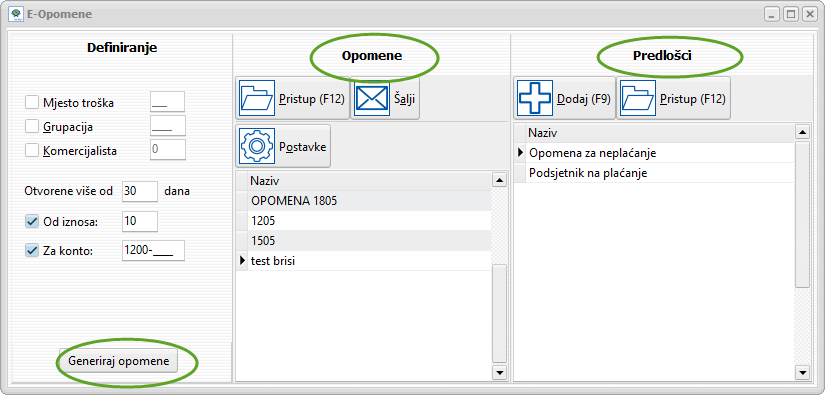
Task: Click the Otvorene više od days field
Action: (x=140, y=191)
